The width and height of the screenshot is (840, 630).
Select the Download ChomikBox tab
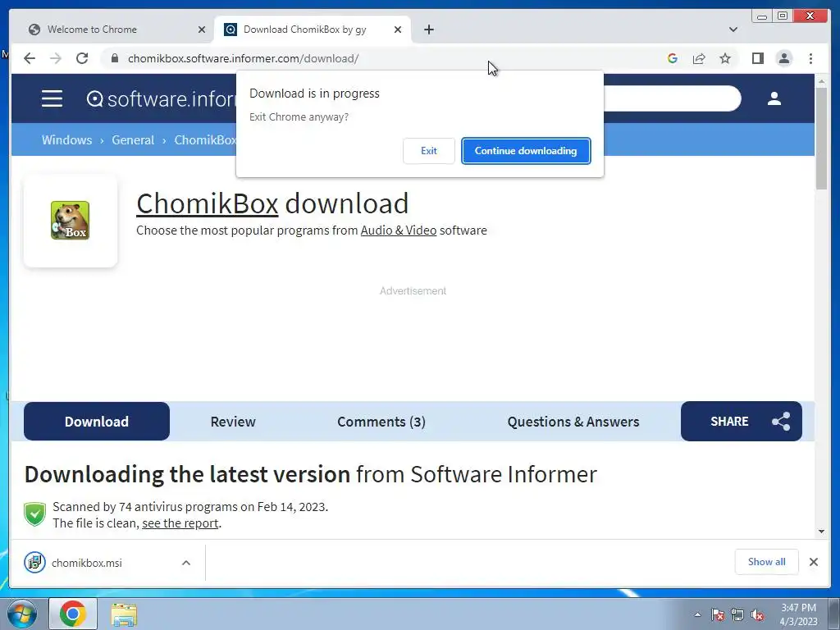pos(313,30)
